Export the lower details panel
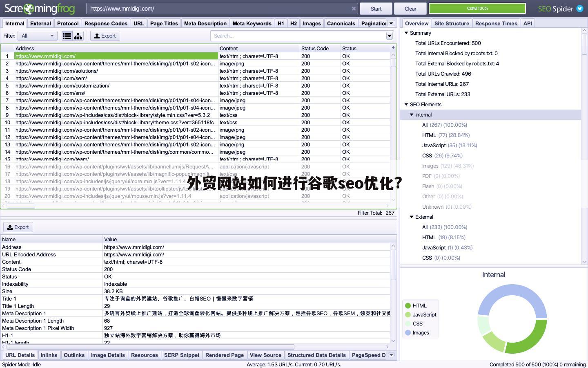588x368 pixels. pyautogui.click(x=18, y=227)
